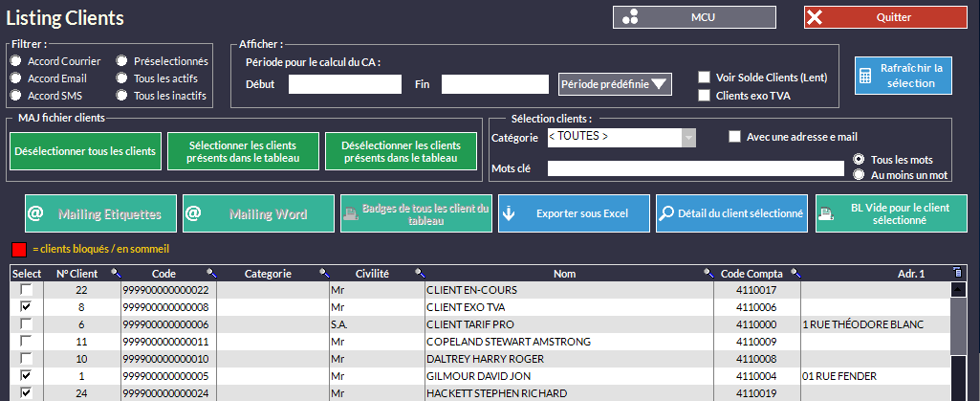Image resolution: width=980 pixels, height=401 pixels.
Task: Click the red blocked-clients color square
Action: (18, 250)
